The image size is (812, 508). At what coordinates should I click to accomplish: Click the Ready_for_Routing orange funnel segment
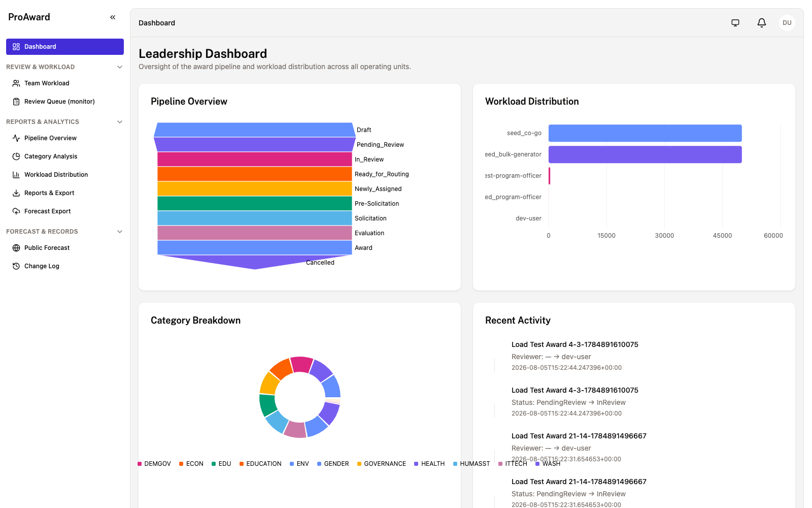(x=255, y=174)
